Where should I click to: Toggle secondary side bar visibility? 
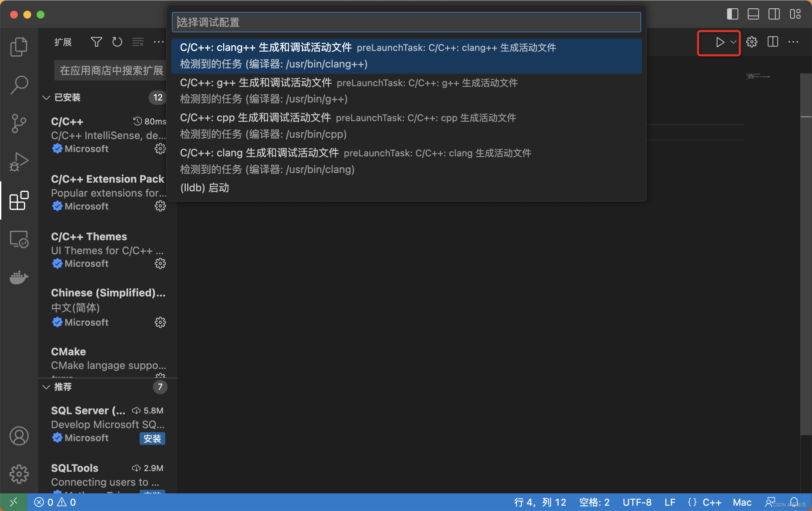pos(774,14)
